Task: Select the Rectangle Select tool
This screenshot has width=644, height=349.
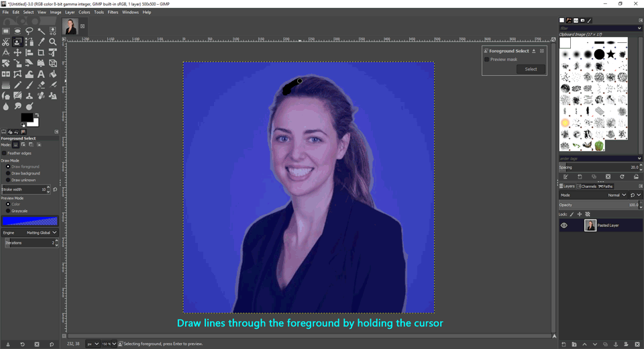Action: 6,31
